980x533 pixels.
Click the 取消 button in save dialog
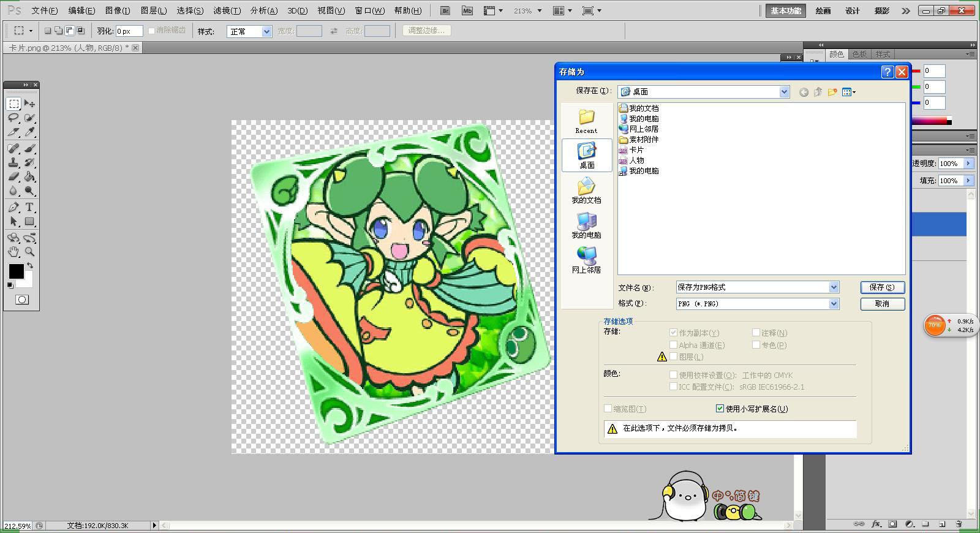click(882, 304)
